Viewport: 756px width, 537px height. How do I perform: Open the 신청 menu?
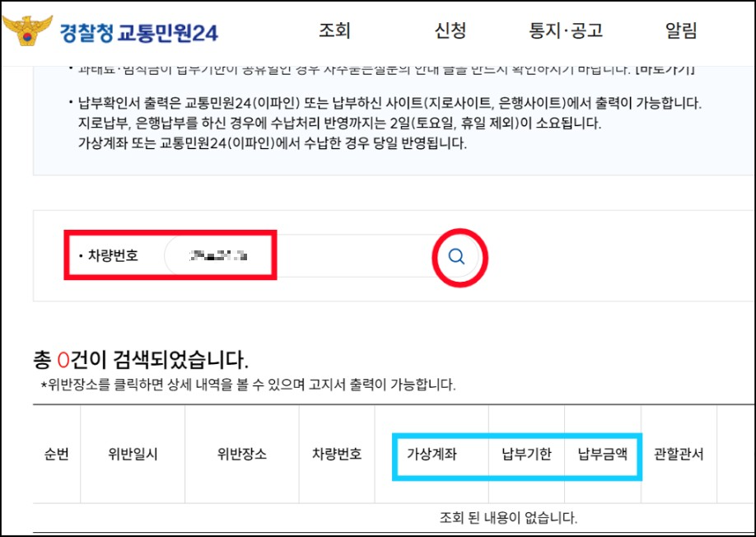point(449,30)
